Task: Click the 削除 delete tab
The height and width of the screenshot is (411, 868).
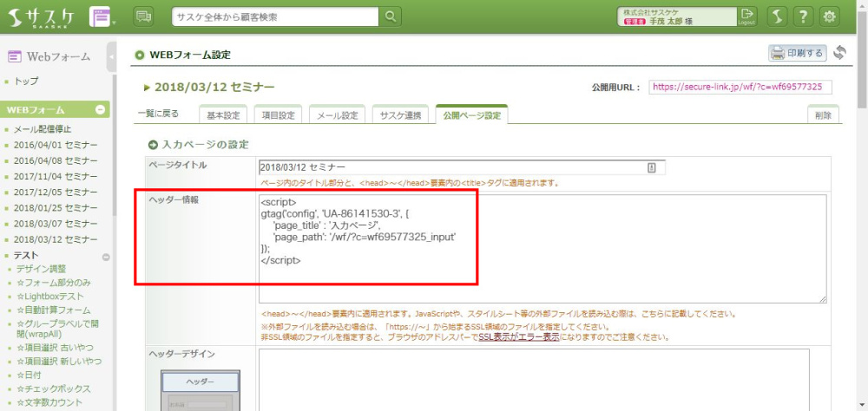Action: [823, 115]
